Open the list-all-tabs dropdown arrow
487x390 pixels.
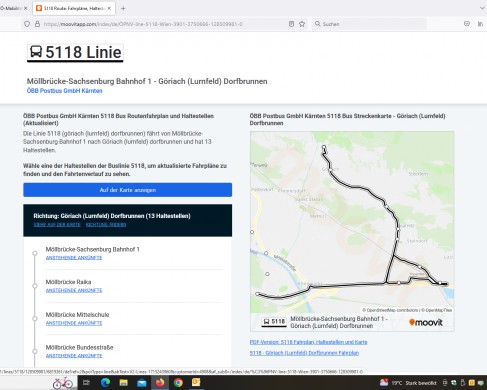tap(482, 8)
